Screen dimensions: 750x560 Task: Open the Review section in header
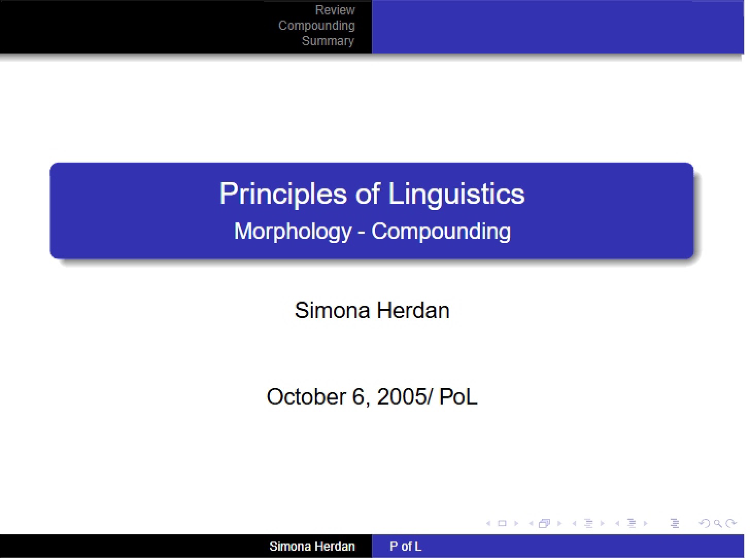click(335, 10)
